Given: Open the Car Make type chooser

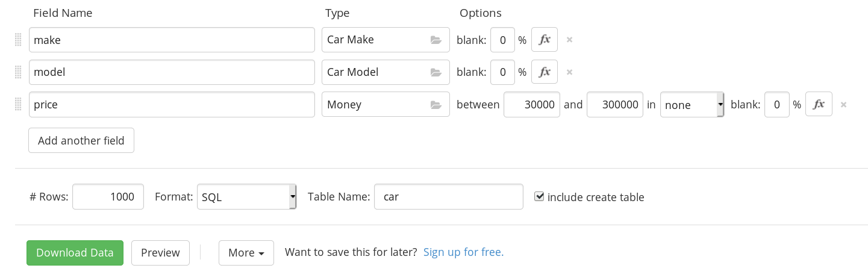Looking at the screenshot, I should click(386, 40).
